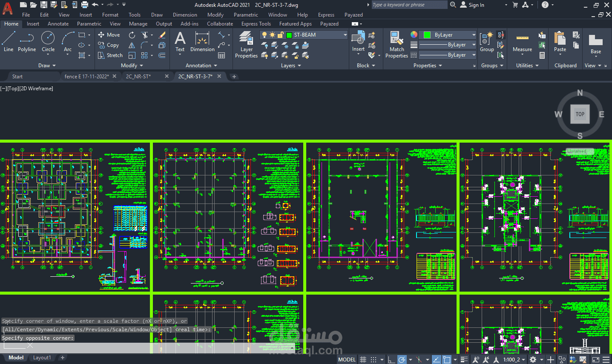Viewport: 612px width, 364px height.
Task: Open the annotation scale 1:100_2 dropdown
Action: tap(514, 360)
